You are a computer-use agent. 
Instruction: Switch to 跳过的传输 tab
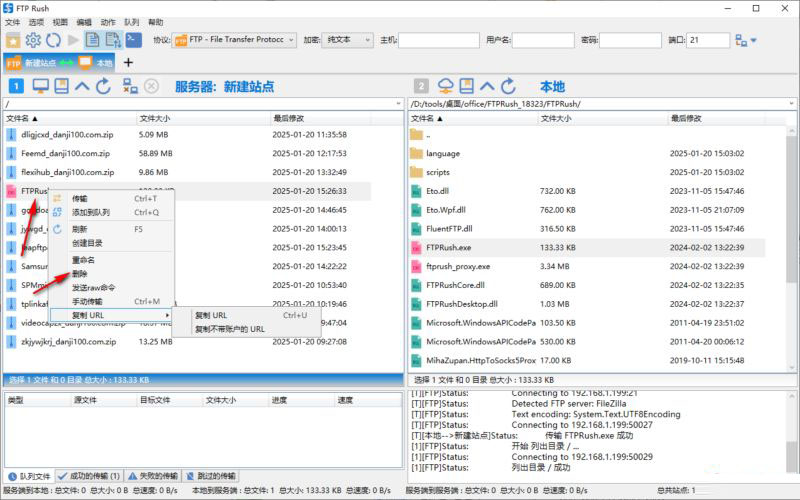210,476
